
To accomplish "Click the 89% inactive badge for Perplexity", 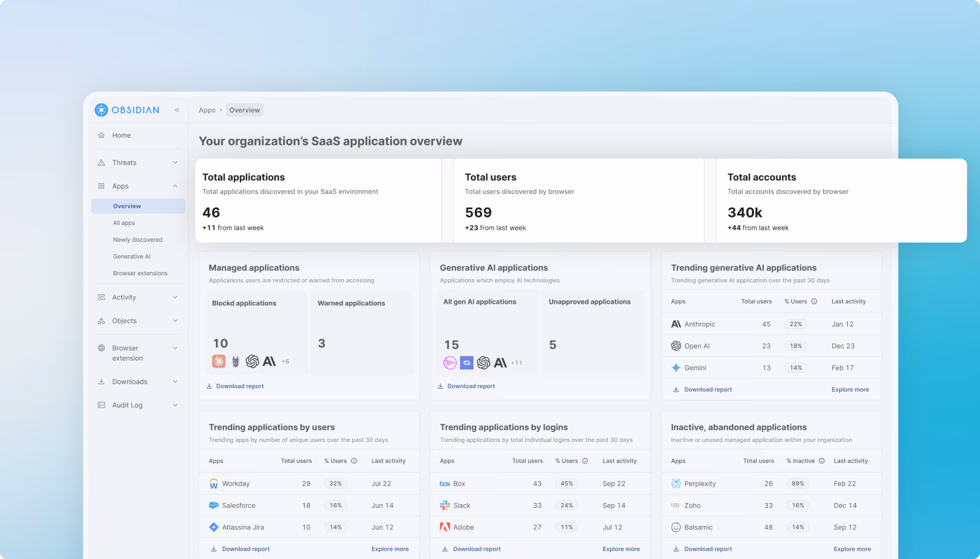I will (798, 483).
